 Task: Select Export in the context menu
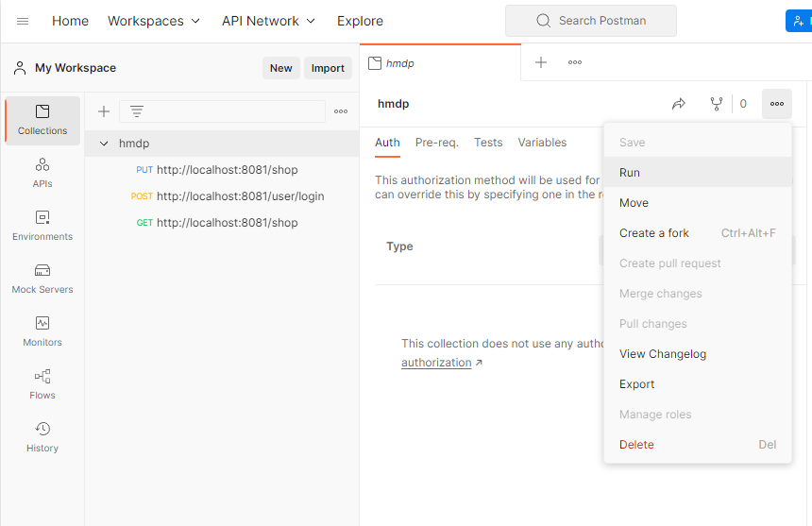click(x=637, y=384)
